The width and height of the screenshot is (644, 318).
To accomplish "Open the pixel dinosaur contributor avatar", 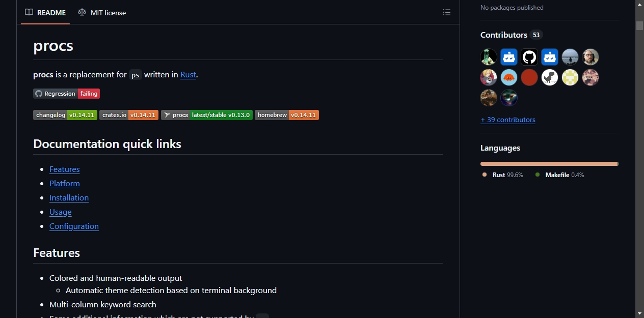I will pos(550,77).
